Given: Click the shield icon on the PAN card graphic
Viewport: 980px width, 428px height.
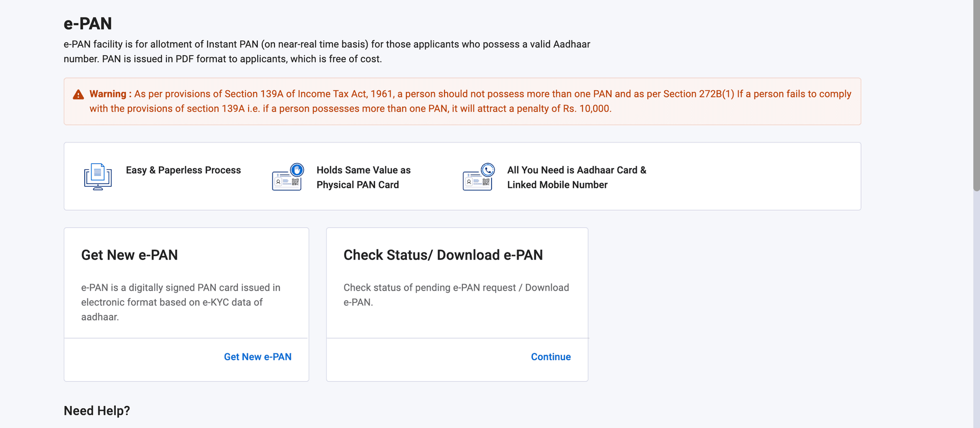Looking at the screenshot, I should pos(298,168).
